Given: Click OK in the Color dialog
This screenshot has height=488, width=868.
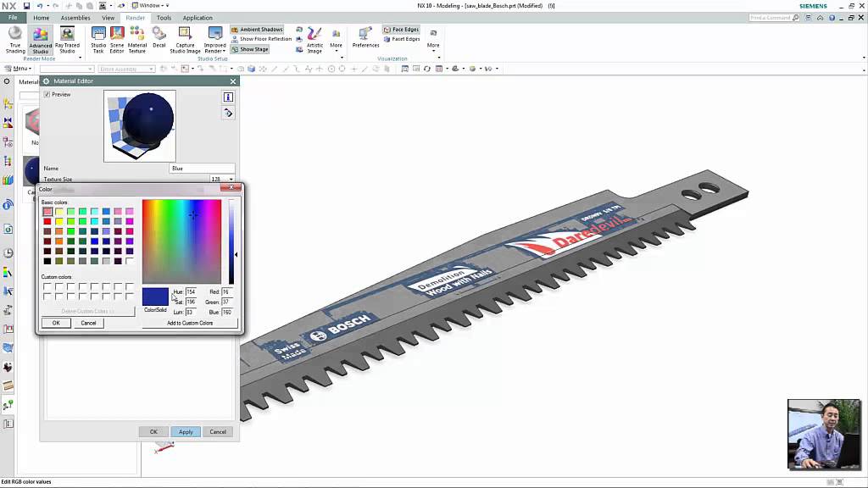Looking at the screenshot, I should pyautogui.click(x=56, y=323).
